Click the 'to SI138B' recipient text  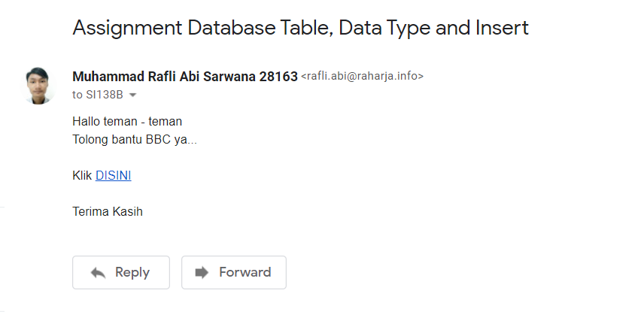99,95
